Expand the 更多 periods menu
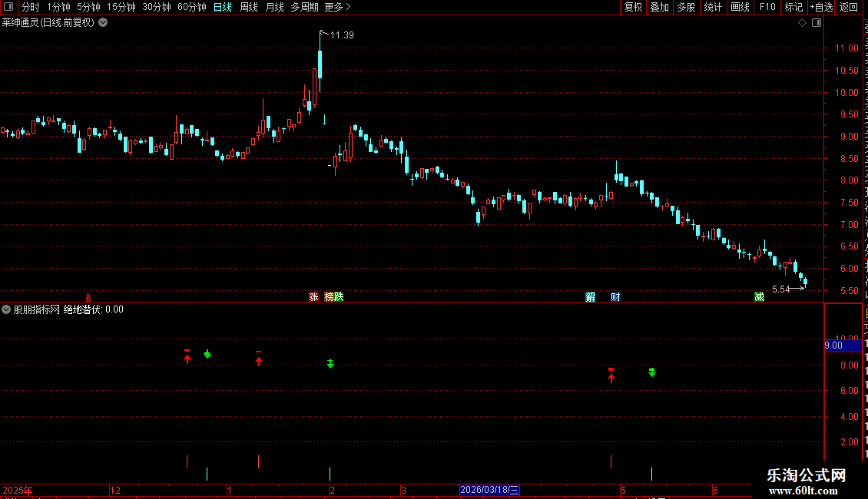This screenshot has width=868, height=499. [337, 7]
